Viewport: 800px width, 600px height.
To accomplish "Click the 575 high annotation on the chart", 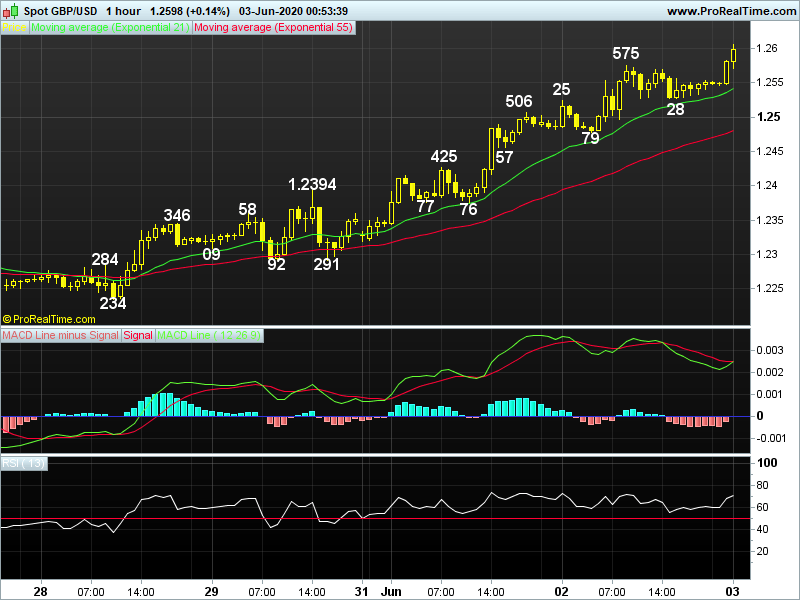I will (626, 53).
